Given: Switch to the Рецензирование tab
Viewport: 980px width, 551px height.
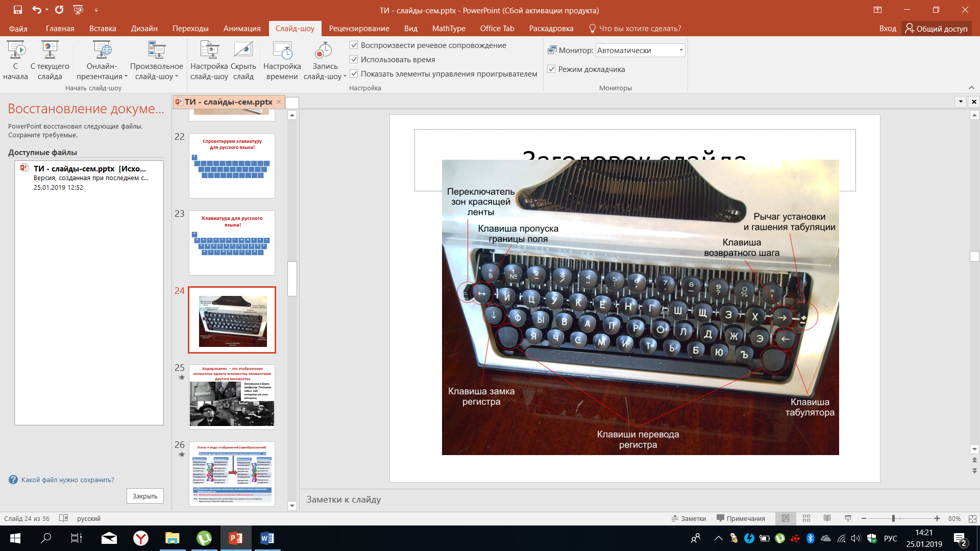Looking at the screenshot, I should click(359, 29).
